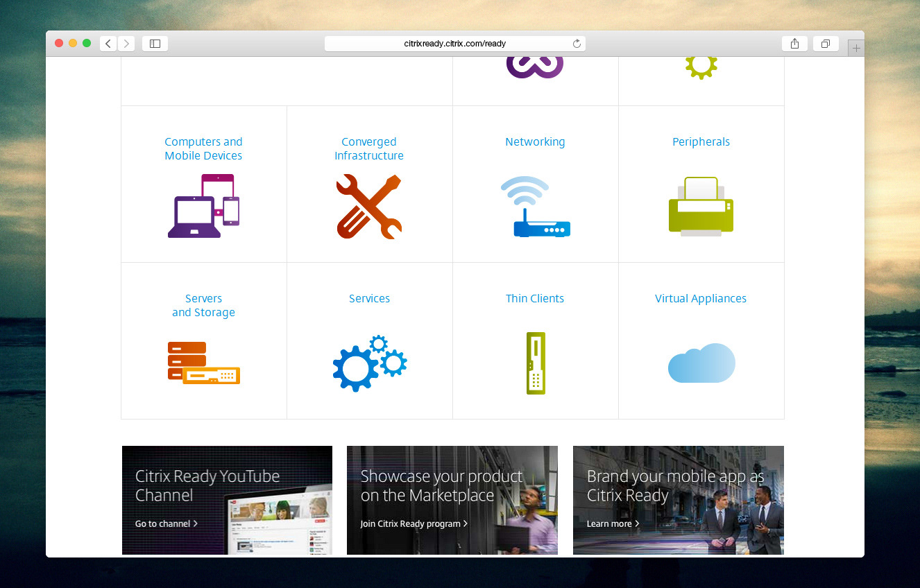Click the Services text link
This screenshot has height=588, width=920.
tap(369, 298)
